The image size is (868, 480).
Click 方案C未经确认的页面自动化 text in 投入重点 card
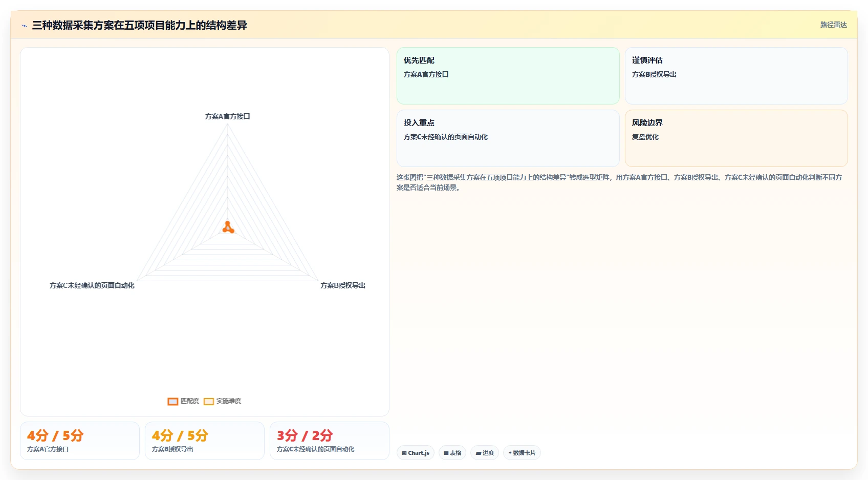coord(446,137)
